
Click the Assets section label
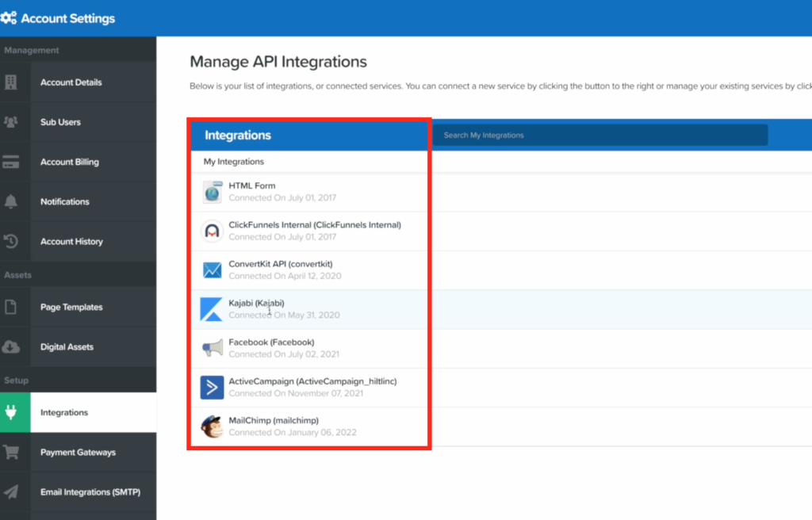17,275
